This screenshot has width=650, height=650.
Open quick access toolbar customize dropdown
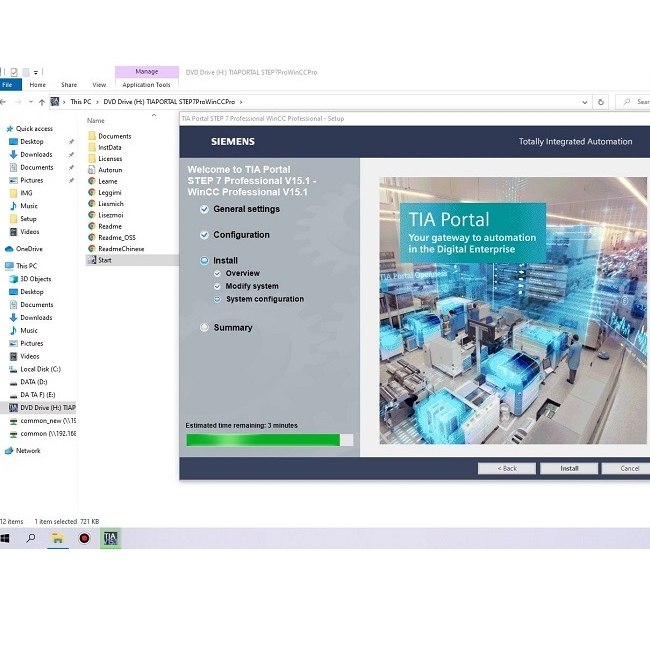36,73
